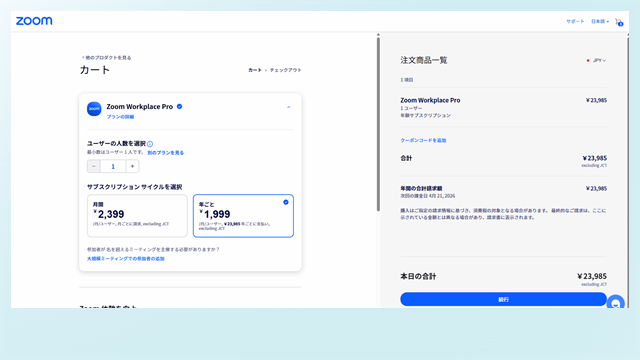
Task: Click the verified badge next to Zoom Workplace Pro
Action: click(x=179, y=107)
